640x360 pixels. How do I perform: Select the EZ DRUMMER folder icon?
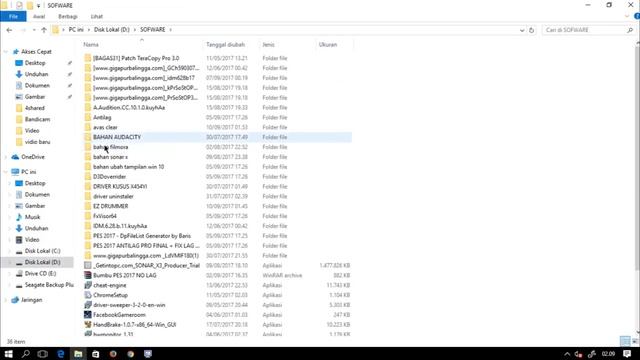88,207
